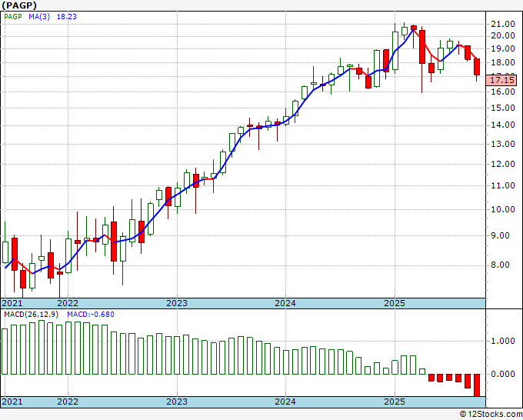The width and height of the screenshot is (523, 420).
Task: Click the 18.00 price axis label
Action: pos(503,62)
